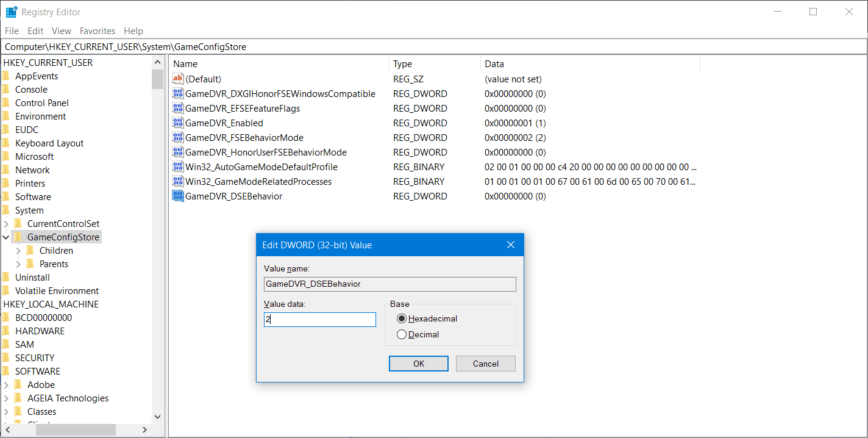Screen dimensions: 868x438
Task: Expand the Adobe key
Action: 6,385
